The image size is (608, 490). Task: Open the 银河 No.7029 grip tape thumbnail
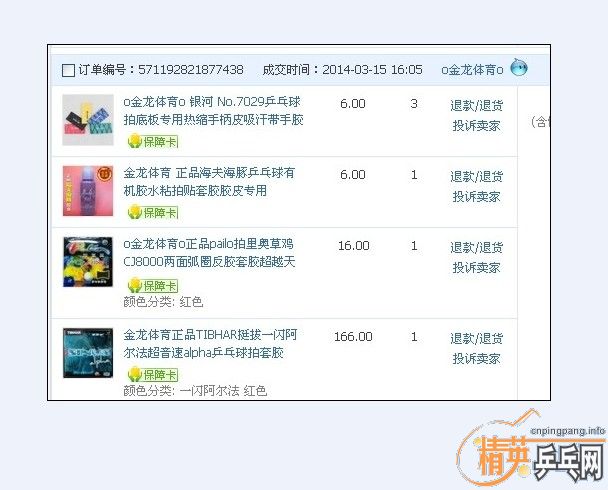[x=88, y=120]
